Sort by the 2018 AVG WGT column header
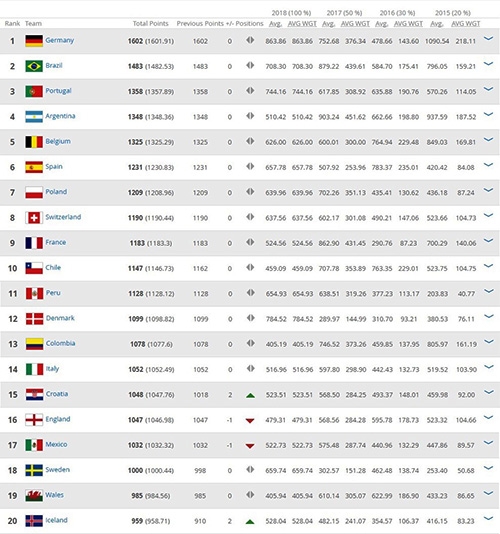The height and width of the screenshot is (534, 500). coord(302,24)
